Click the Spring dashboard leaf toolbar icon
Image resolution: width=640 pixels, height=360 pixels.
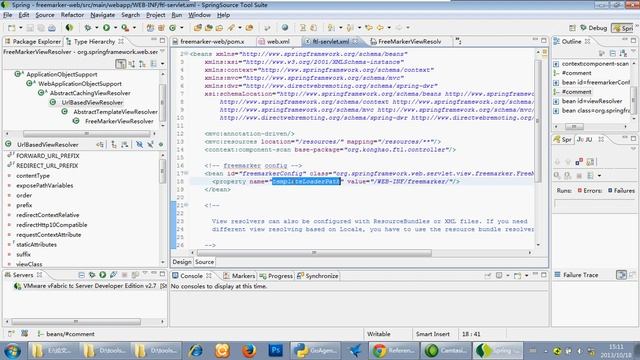point(69,28)
